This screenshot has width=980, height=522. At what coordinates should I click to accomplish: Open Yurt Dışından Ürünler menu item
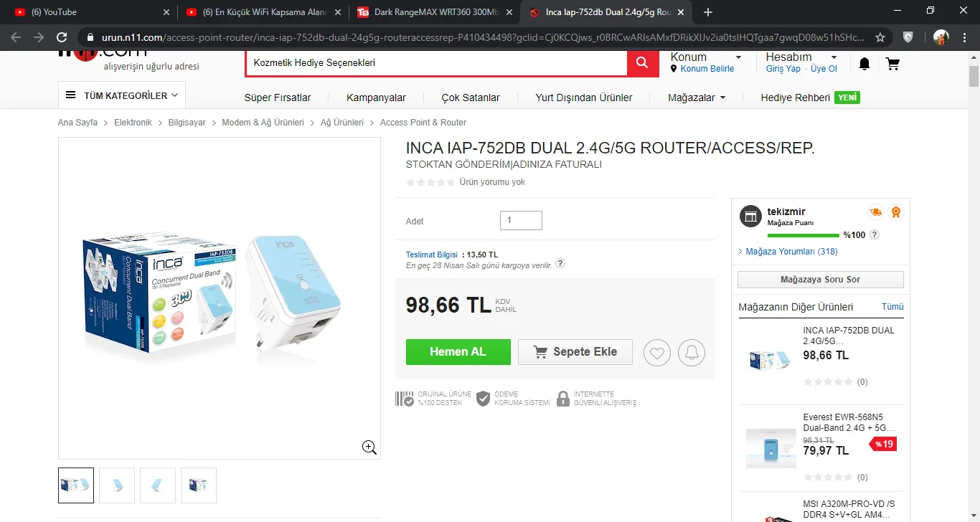[x=584, y=98]
